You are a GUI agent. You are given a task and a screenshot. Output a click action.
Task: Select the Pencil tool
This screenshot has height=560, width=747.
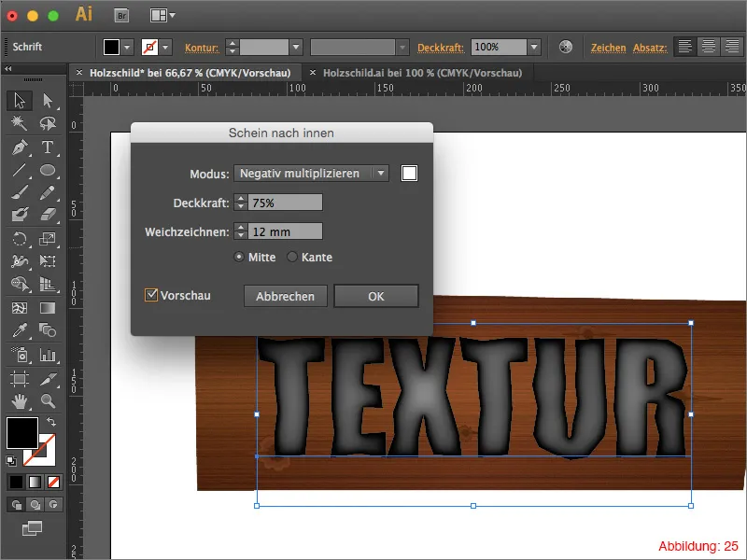point(48,192)
